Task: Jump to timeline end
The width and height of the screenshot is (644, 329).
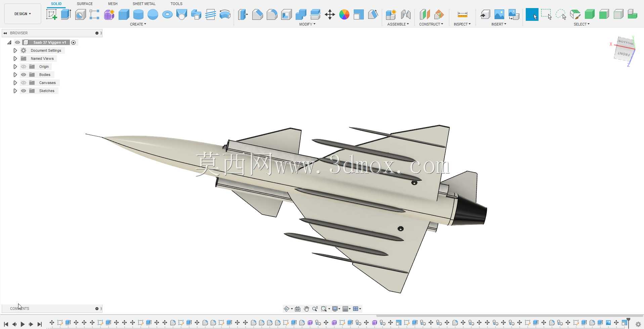Action: (40, 324)
